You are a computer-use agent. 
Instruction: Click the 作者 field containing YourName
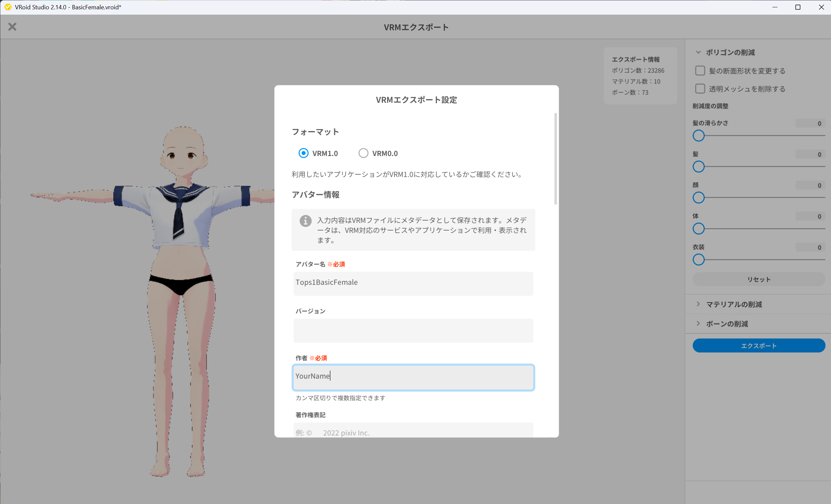click(413, 377)
